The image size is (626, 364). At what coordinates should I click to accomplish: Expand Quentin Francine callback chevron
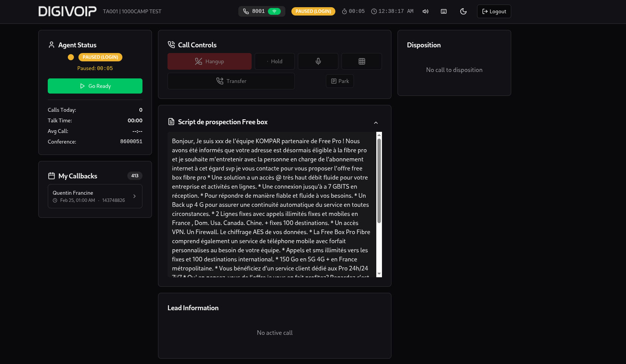coord(135,196)
